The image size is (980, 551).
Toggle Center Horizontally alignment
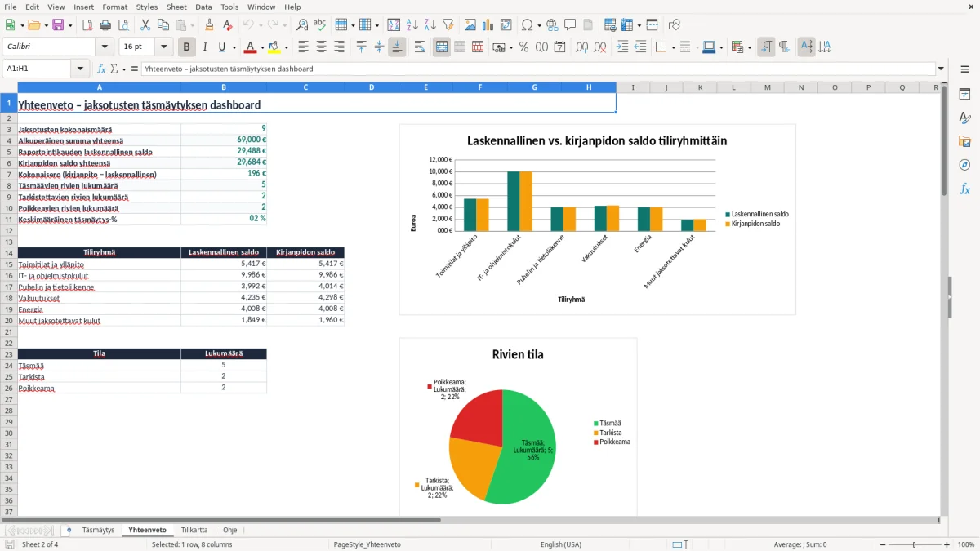(322, 47)
